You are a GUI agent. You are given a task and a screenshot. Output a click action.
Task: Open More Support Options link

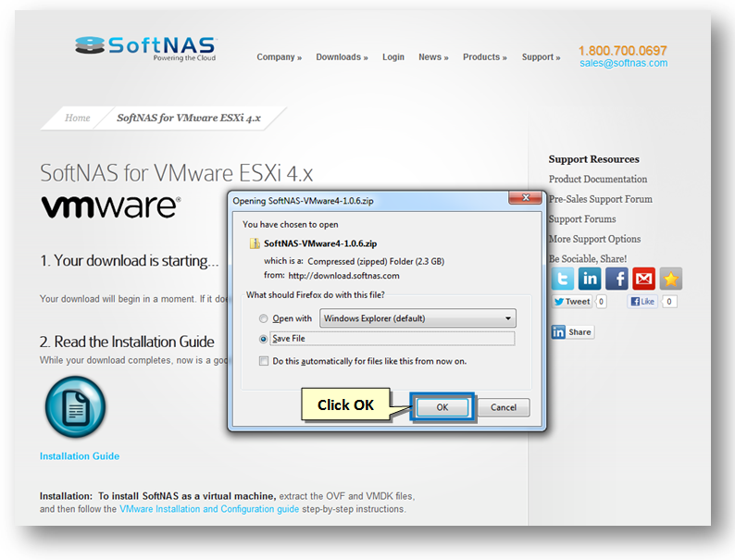(594, 239)
